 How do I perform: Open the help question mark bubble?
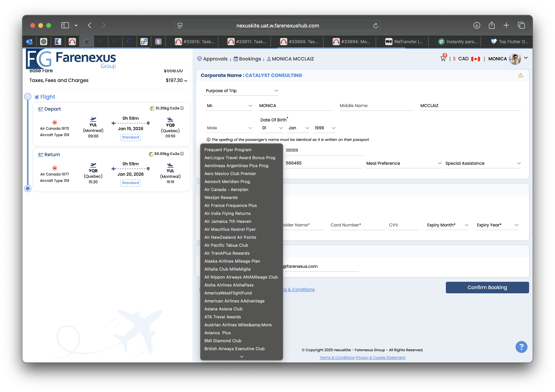(x=521, y=347)
